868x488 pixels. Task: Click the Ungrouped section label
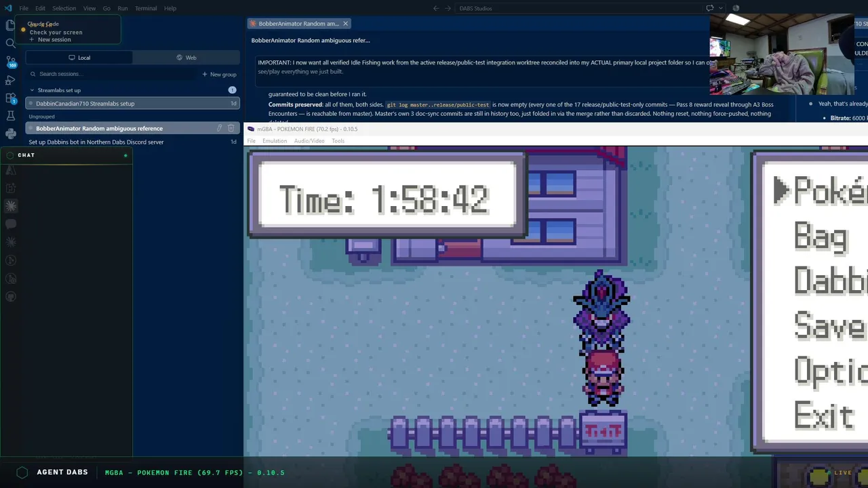(x=41, y=117)
